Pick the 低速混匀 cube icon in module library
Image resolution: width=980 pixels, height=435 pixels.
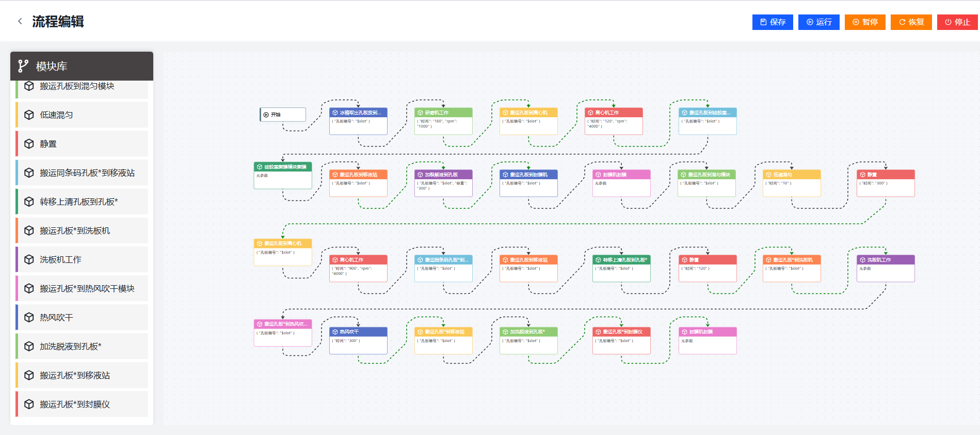pos(29,115)
